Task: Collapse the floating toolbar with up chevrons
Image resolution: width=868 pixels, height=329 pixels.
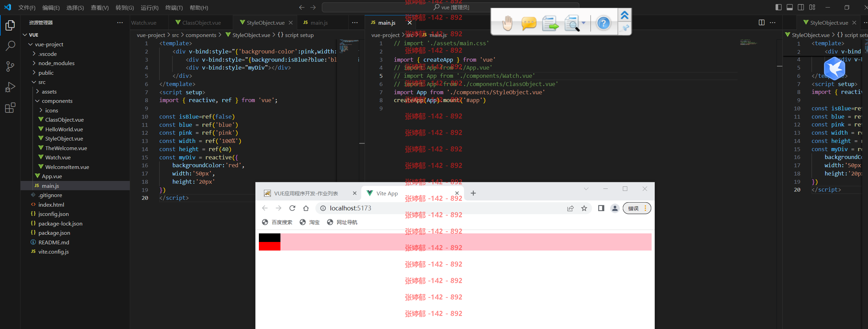Action: pyautogui.click(x=625, y=15)
